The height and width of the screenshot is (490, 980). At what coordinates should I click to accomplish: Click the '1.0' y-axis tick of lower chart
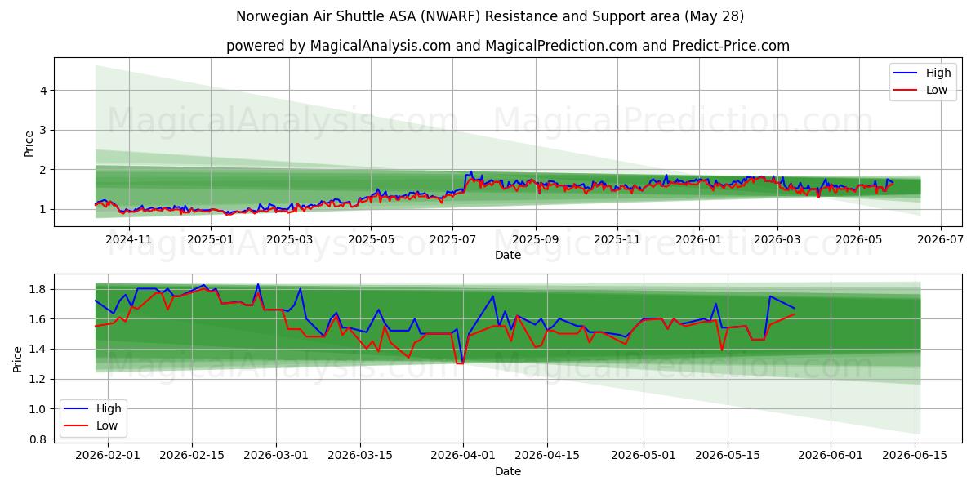click(x=40, y=409)
